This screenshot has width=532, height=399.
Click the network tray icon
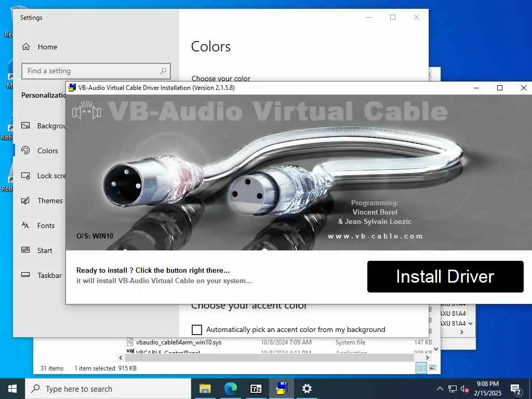[453, 389]
